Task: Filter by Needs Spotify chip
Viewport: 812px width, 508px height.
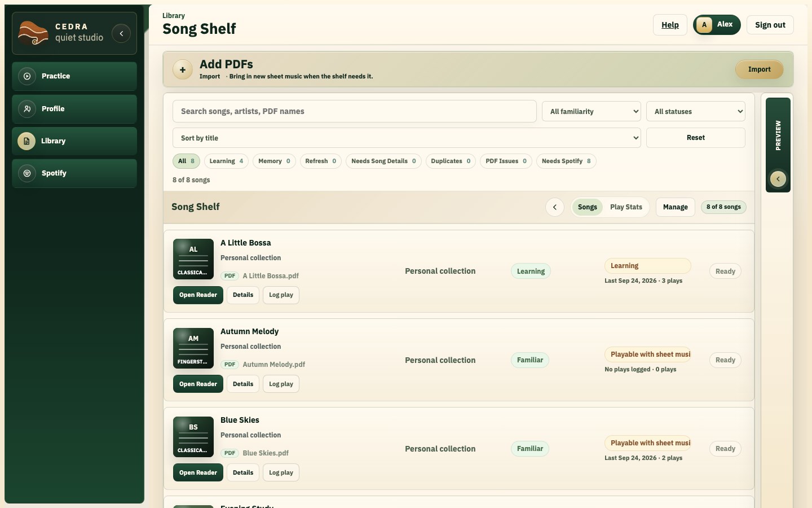Action: [x=566, y=161]
